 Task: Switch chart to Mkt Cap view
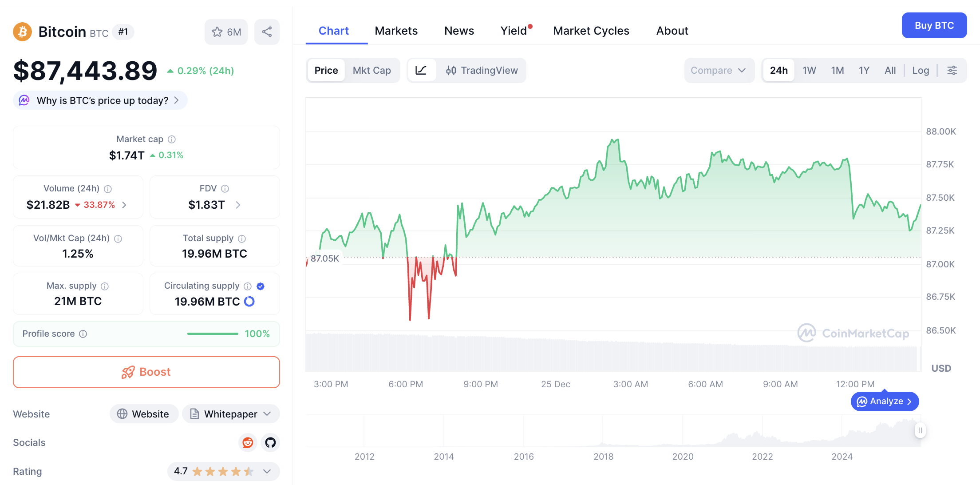point(371,70)
